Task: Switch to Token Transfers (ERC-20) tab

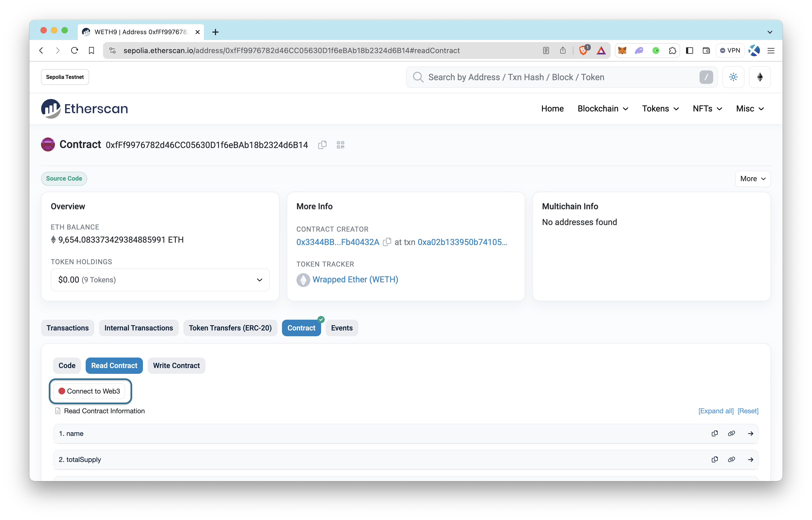Action: click(x=230, y=328)
